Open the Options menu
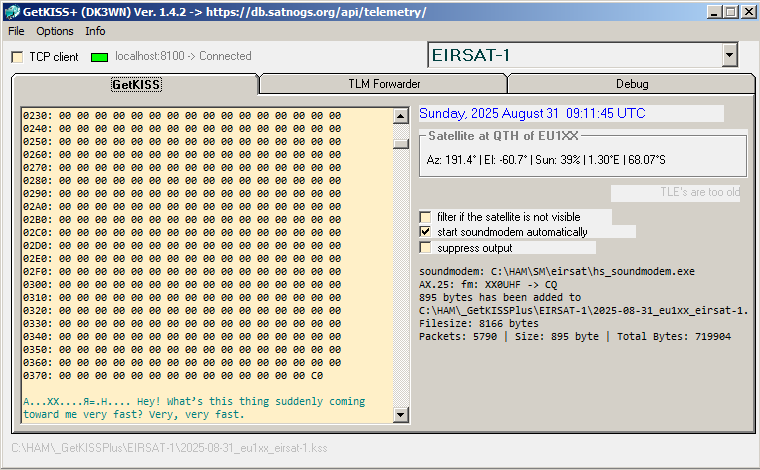Screen dimensions: 760x470 click(x=55, y=31)
